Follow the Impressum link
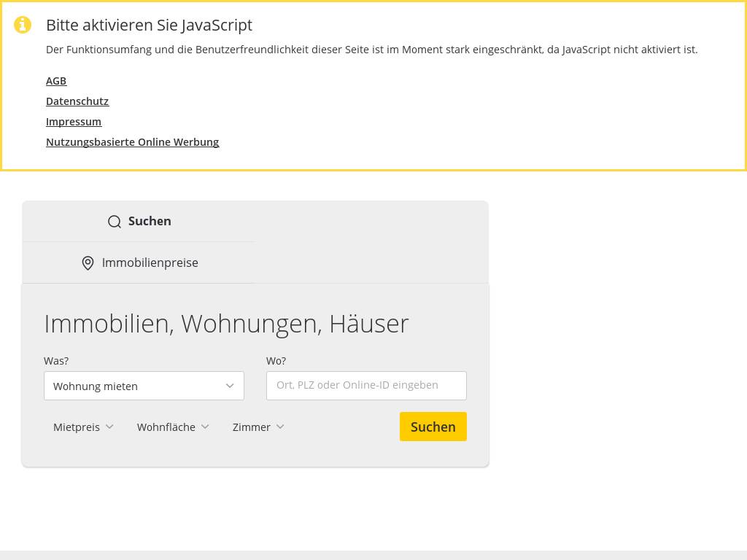This screenshot has height=560, width=747. (74, 122)
